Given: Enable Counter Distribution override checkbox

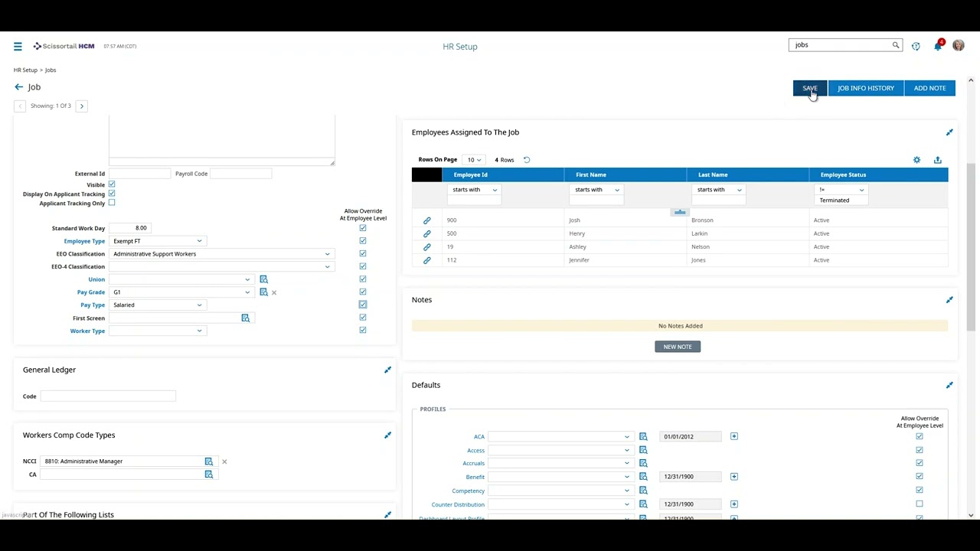Looking at the screenshot, I should [920, 504].
